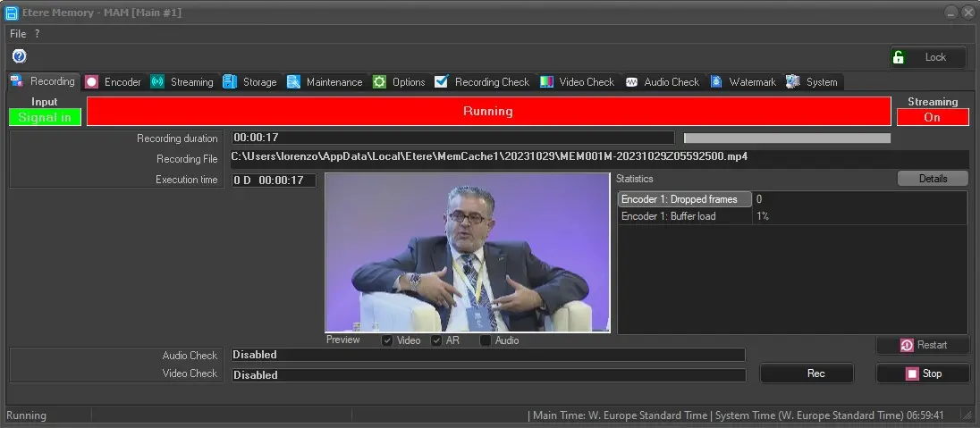The width and height of the screenshot is (980, 428).
Task: Click the System tab gear icon
Action: coord(792,82)
